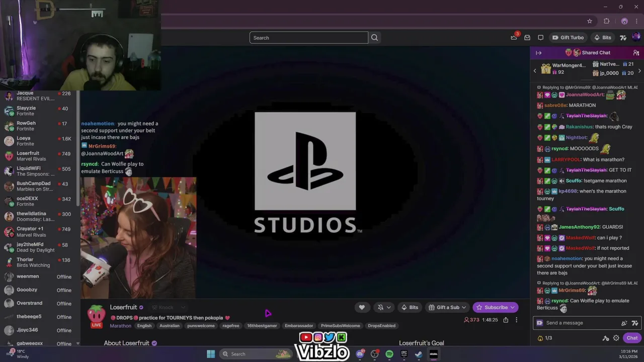The width and height of the screenshot is (644, 362).
Task: Collapse chat with arrow icon
Action: (x=538, y=53)
